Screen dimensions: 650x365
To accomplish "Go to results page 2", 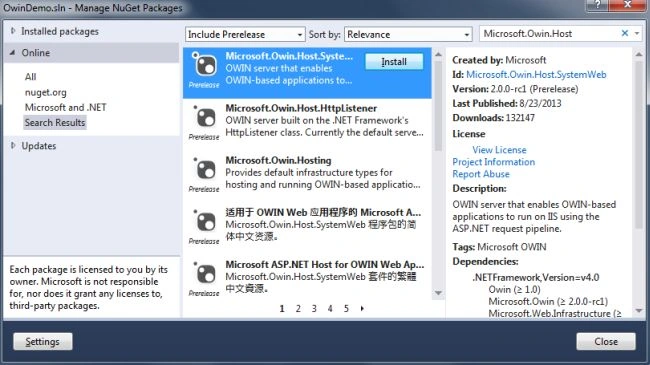I will pyautogui.click(x=298, y=309).
